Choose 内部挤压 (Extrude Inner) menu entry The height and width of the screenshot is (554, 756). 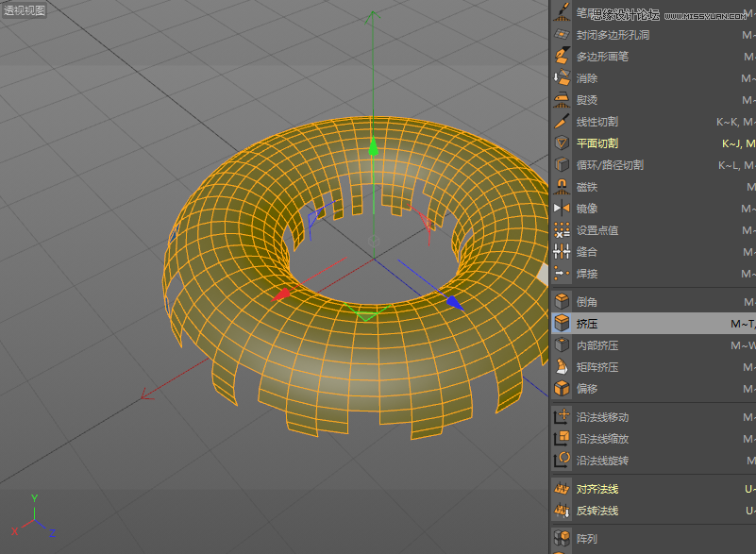[x=597, y=345]
